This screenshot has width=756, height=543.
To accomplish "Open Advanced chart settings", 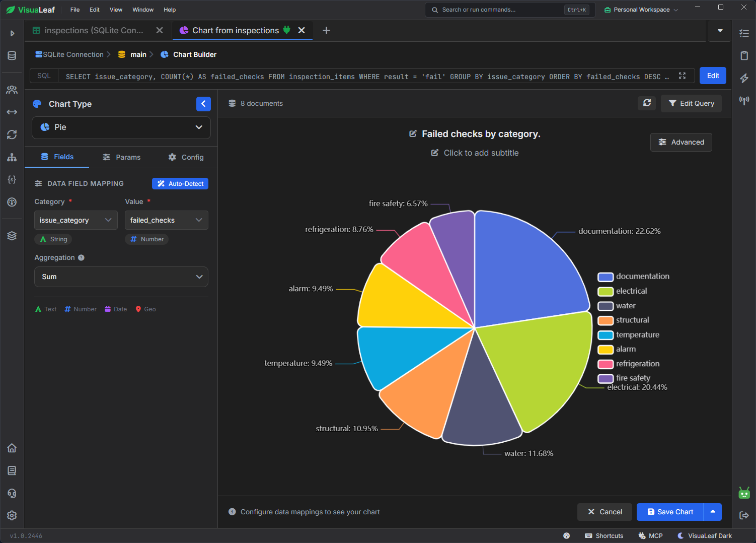I will click(x=682, y=142).
